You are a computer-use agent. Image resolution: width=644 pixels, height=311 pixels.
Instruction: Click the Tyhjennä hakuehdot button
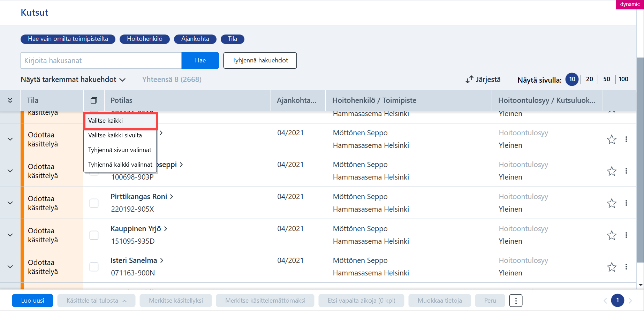pos(260,60)
